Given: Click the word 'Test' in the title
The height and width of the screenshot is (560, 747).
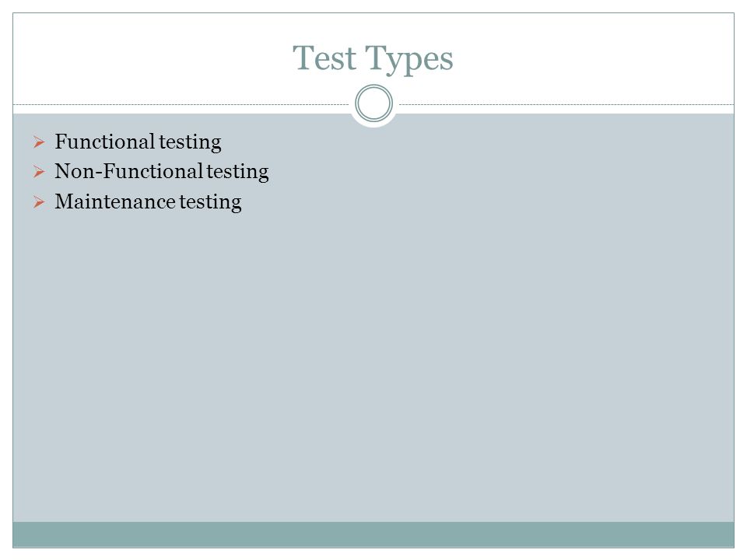Looking at the screenshot, I should pos(324,58).
